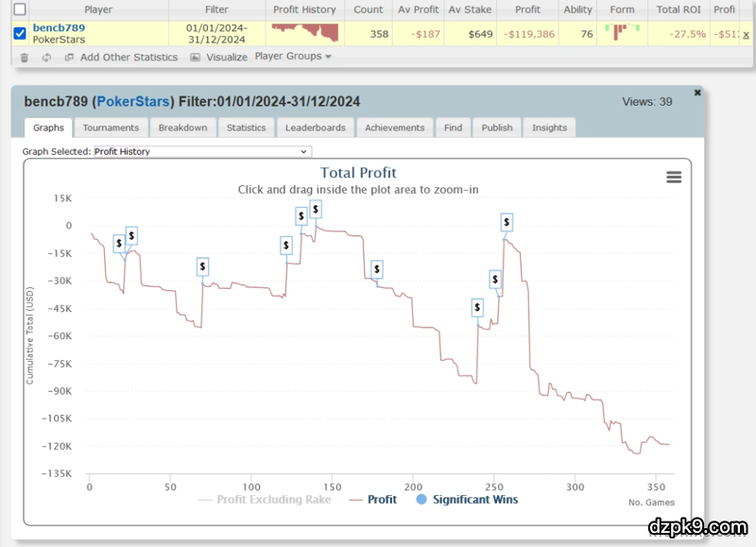
Task: Click the trash delete icon below player row
Action: pos(24,58)
